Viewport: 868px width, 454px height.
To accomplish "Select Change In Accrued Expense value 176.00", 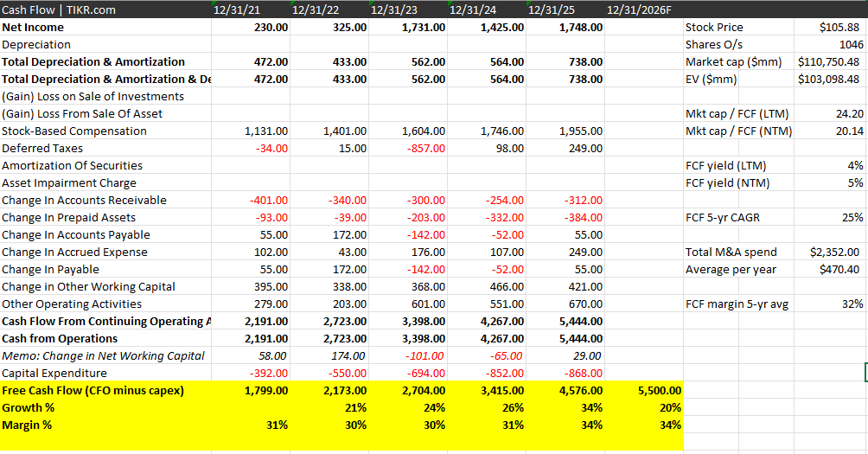I will (x=428, y=252).
